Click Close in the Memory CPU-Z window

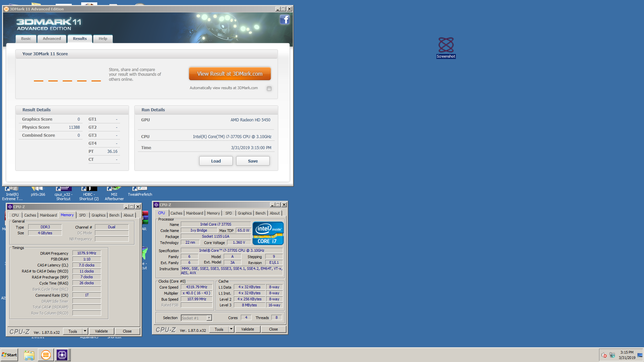point(127,331)
